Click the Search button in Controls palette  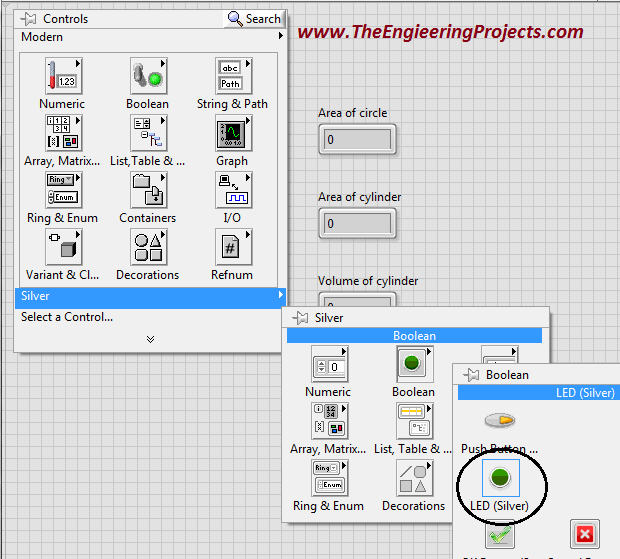[255, 19]
